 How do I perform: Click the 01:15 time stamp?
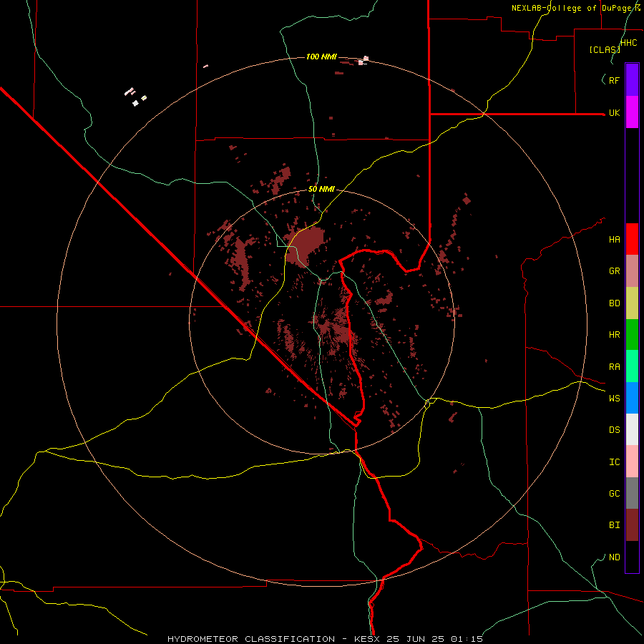tap(467, 639)
